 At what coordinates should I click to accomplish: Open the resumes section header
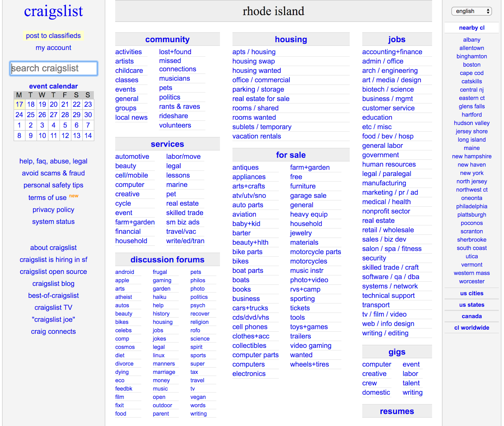[x=397, y=411]
